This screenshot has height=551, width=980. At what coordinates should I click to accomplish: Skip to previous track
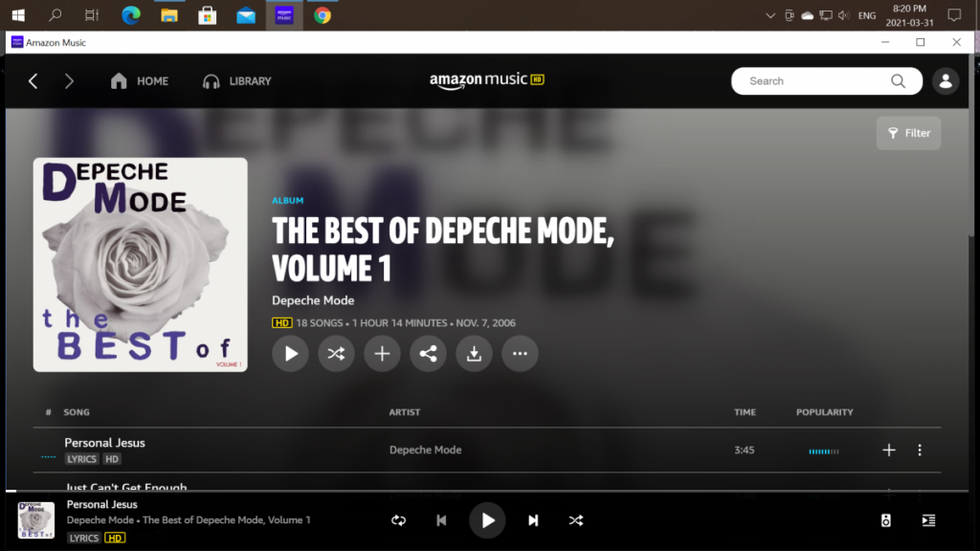pyautogui.click(x=441, y=520)
